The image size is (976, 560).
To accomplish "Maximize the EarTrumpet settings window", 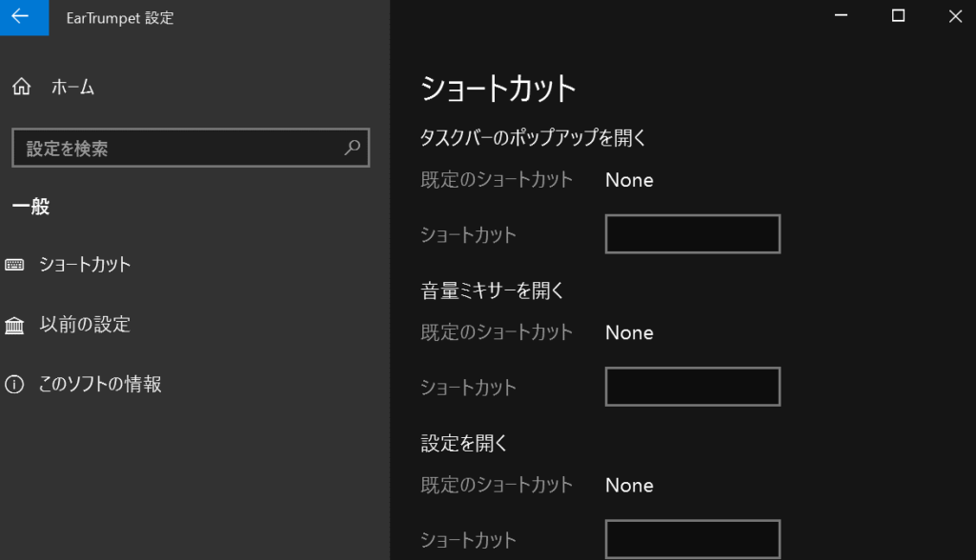I will coord(898,16).
